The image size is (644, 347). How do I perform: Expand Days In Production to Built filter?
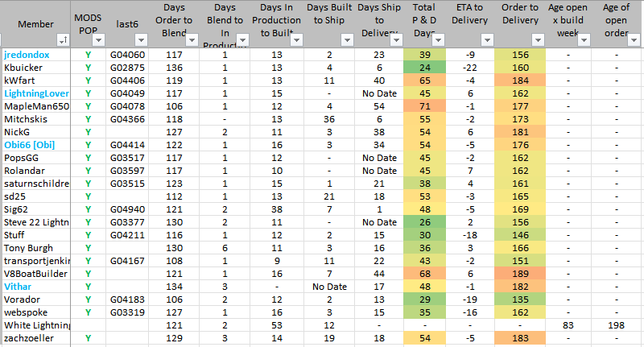[x=295, y=39]
